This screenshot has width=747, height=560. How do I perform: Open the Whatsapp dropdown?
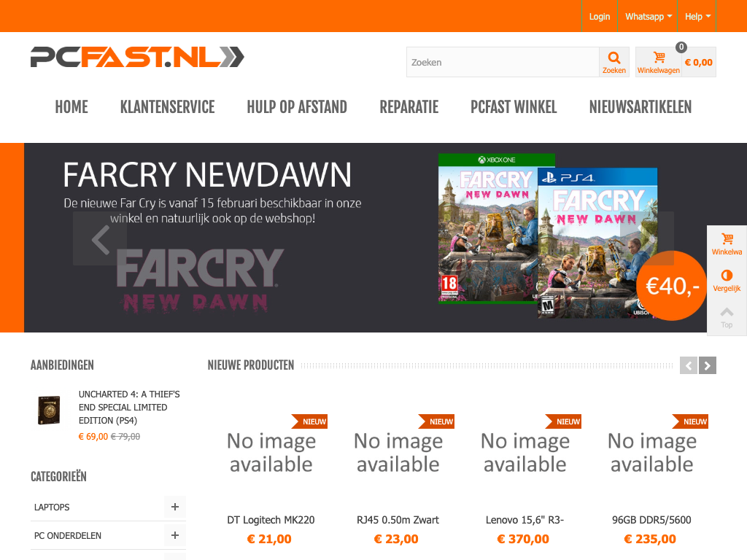pyautogui.click(x=648, y=16)
